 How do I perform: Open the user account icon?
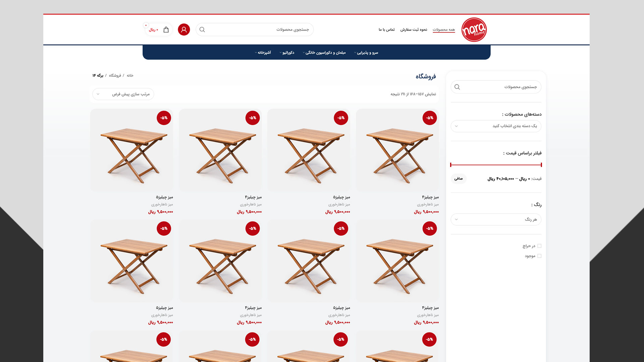click(184, 29)
